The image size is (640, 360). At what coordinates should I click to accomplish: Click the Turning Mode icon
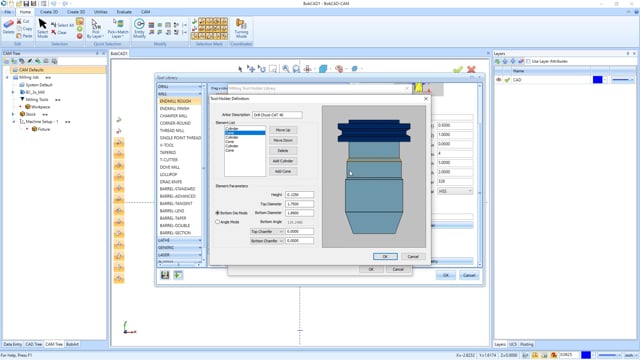(x=241, y=24)
